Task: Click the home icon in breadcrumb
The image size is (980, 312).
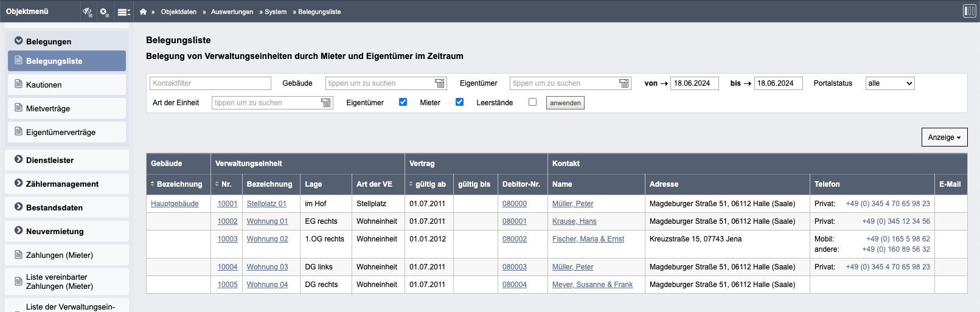Action: pos(143,12)
